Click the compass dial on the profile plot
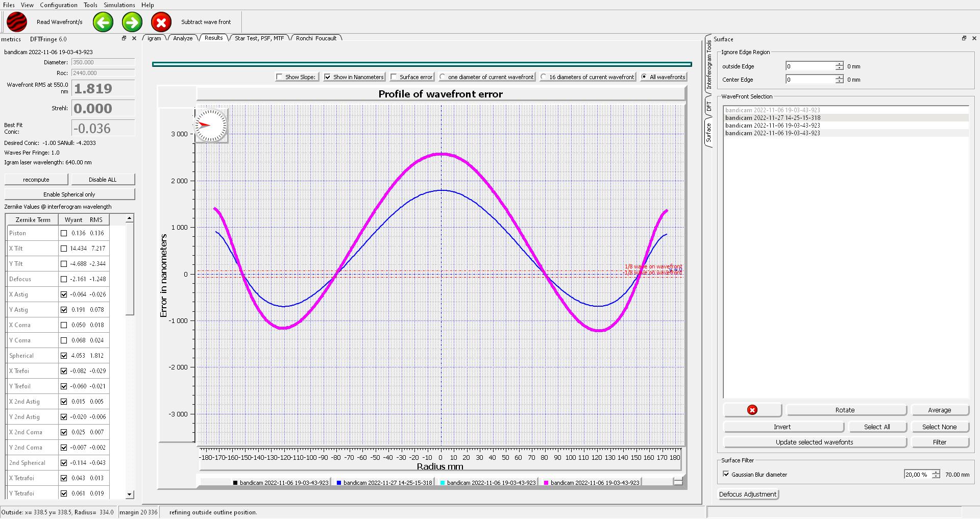Screen dimensions: 980x519 coord(210,125)
